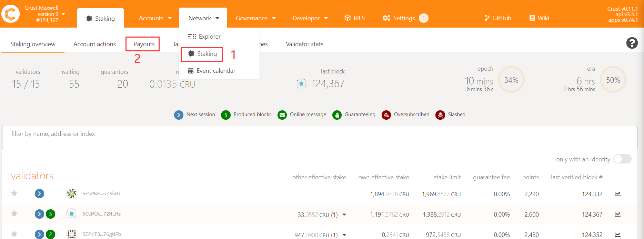Image resolution: width=644 pixels, height=239 pixels.
Task: Expand the Developer menu
Action: (310, 18)
